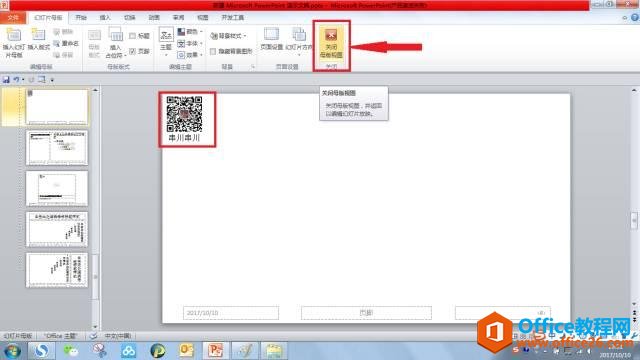The width and height of the screenshot is (640, 360).
Task: Select the QR code image on slide
Action: click(184, 114)
